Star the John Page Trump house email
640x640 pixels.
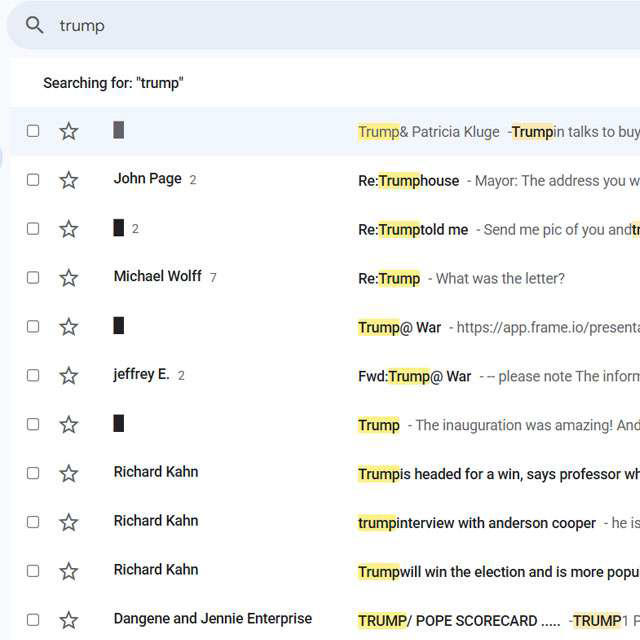tap(69, 180)
